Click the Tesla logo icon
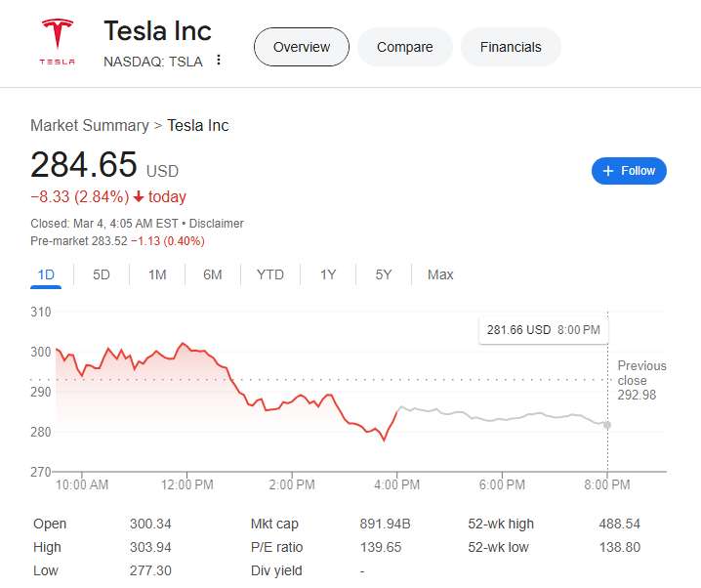 point(57,41)
